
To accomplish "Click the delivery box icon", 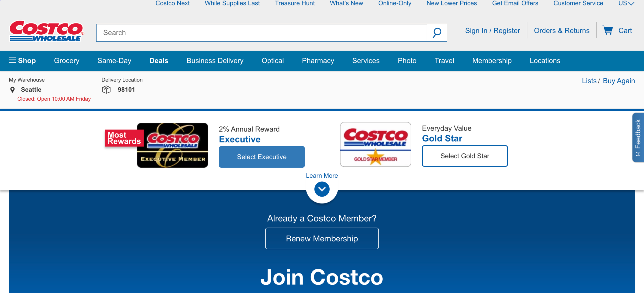I will pos(106,89).
